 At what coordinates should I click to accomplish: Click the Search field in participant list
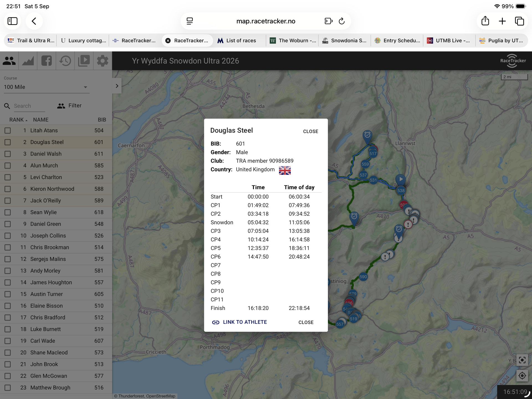(x=29, y=106)
